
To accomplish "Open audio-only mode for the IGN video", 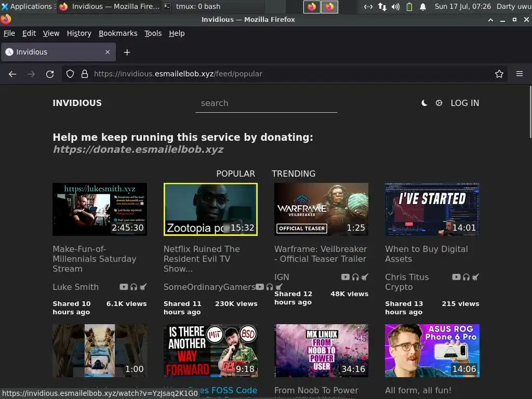I will click(355, 277).
